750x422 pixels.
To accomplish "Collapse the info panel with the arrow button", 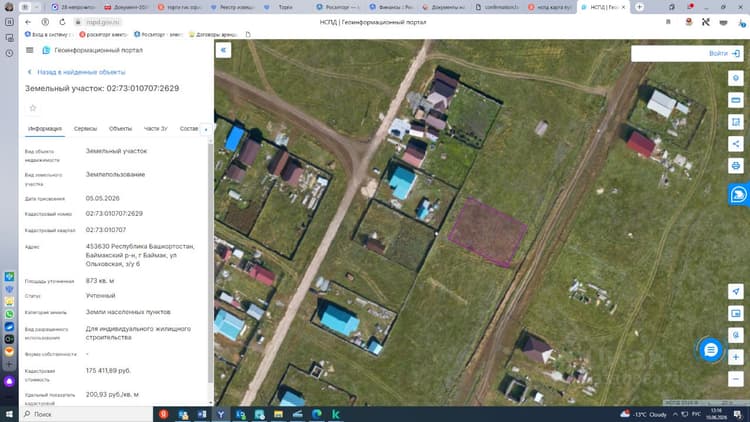I will [x=223, y=50].
